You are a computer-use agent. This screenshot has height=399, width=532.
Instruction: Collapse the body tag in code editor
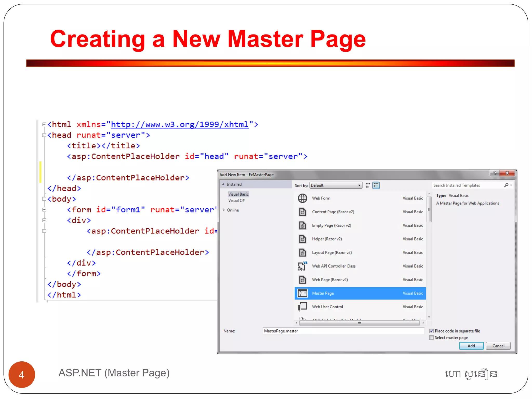click(44, 199)
